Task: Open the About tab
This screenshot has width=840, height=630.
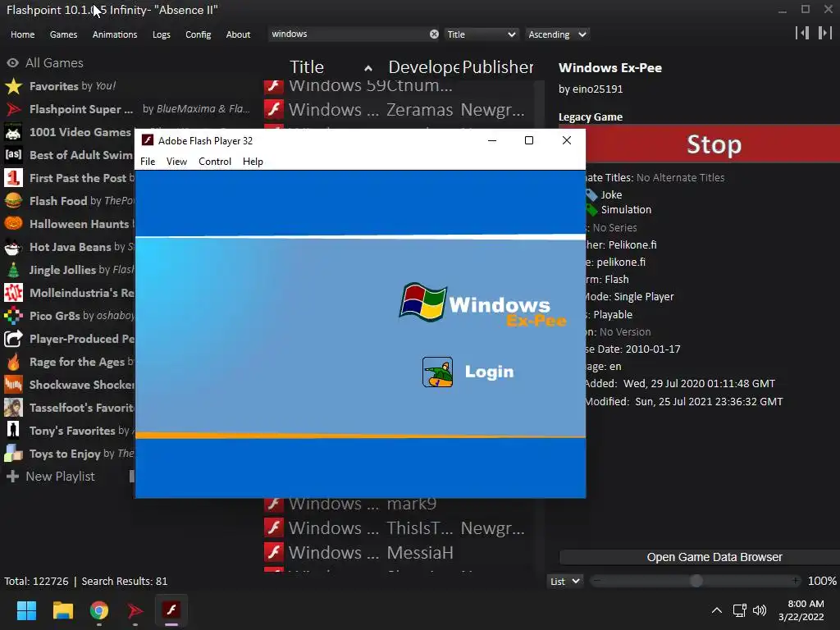Action: pos(238,34)
